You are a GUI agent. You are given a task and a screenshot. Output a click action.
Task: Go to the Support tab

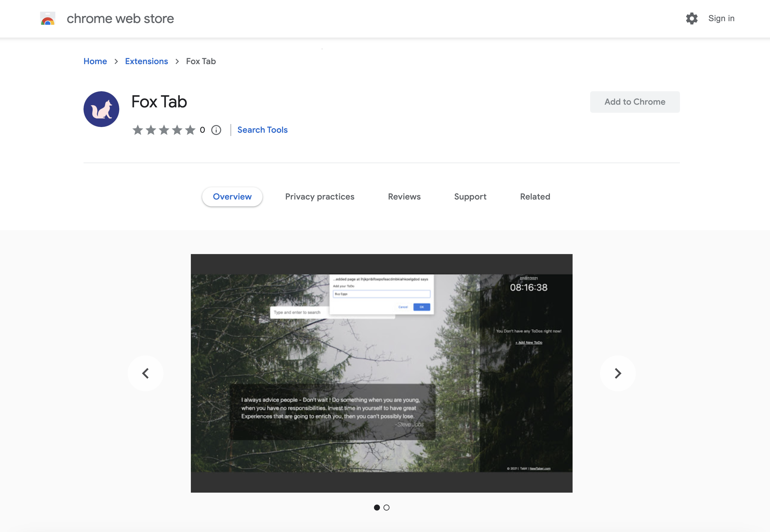click(470, 197)
